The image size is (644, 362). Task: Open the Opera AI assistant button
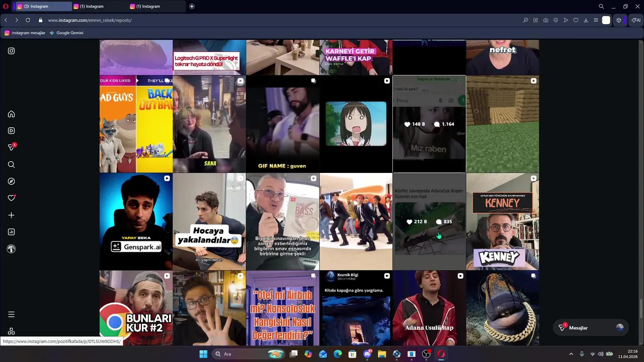click(636, 20)
